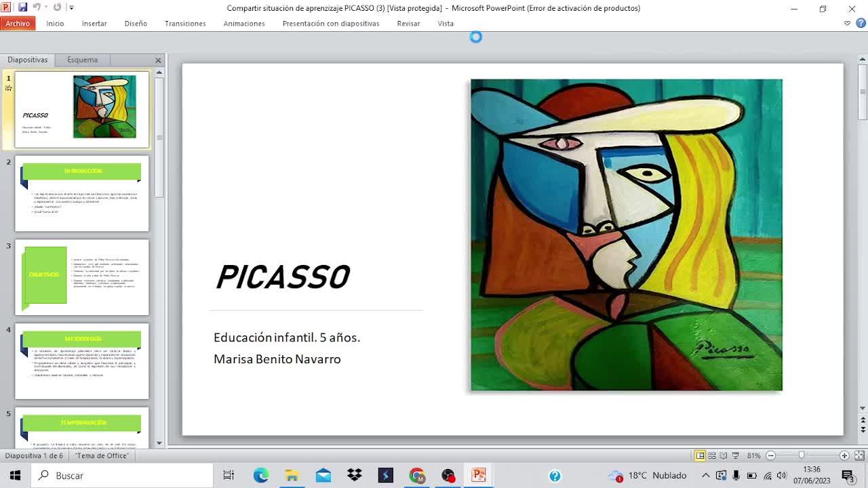Switch to the Inicio ribbon tab
This screenshot has height=488, width=868.
(55, 23)
